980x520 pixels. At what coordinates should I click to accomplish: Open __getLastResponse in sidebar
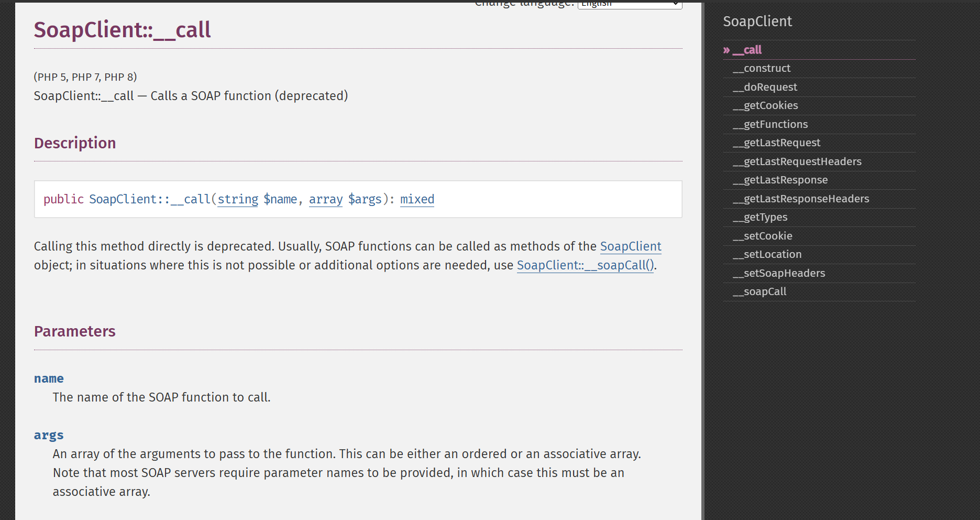tap(780, 180)
